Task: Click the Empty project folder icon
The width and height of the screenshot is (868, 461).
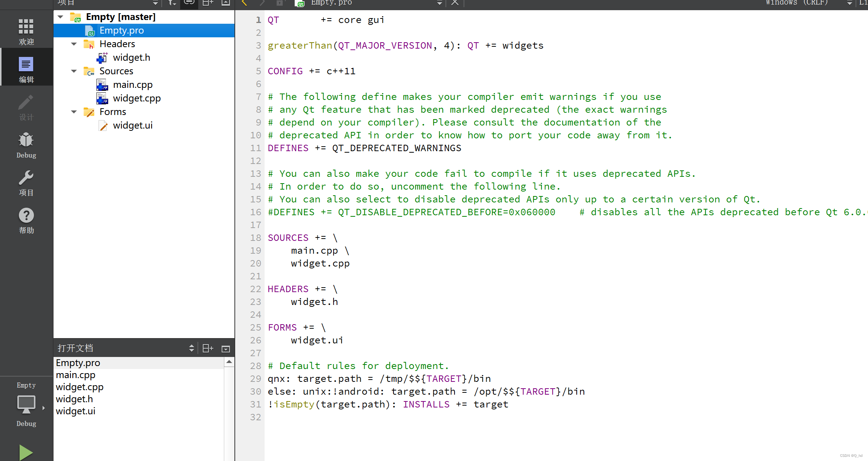Action: pos(75,17)
